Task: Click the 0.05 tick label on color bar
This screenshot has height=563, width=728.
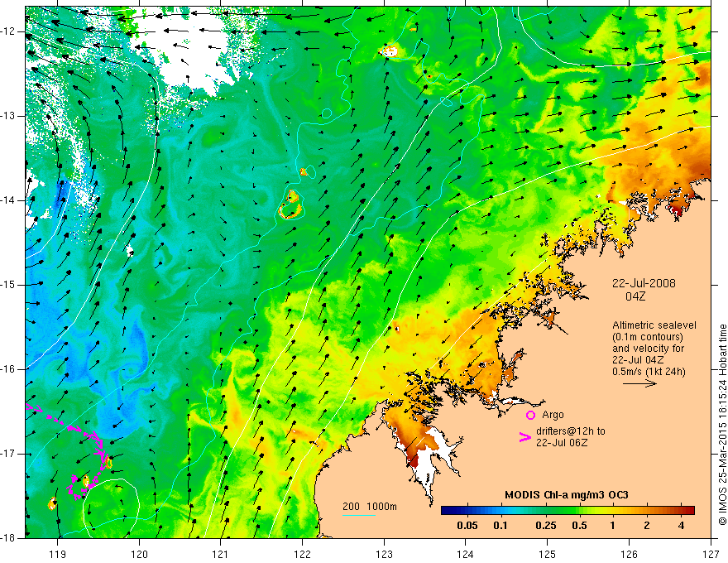Action: click(467, 526)
